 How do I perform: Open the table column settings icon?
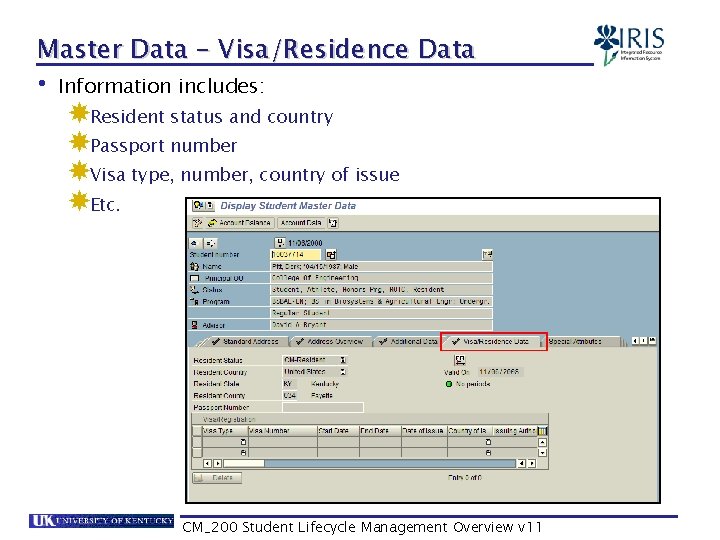(542, 431)
